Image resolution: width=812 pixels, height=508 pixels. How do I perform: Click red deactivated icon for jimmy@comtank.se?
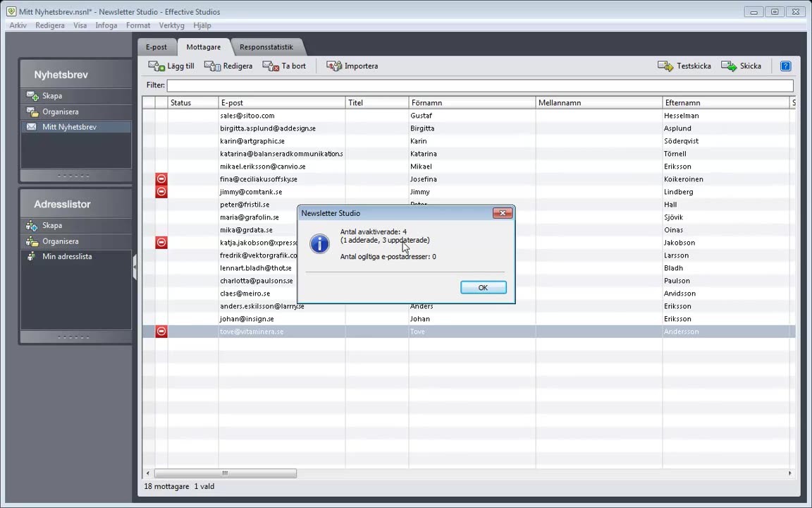point(161,192)
